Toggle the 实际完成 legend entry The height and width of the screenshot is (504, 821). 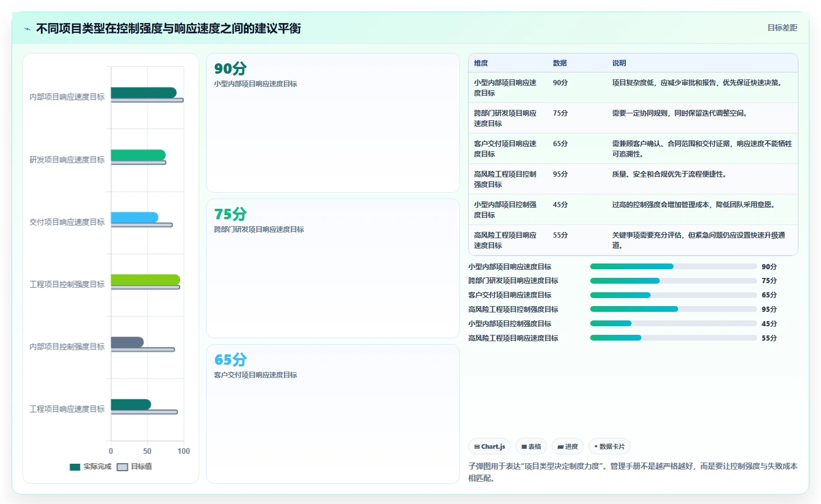[x=90, y=467]
